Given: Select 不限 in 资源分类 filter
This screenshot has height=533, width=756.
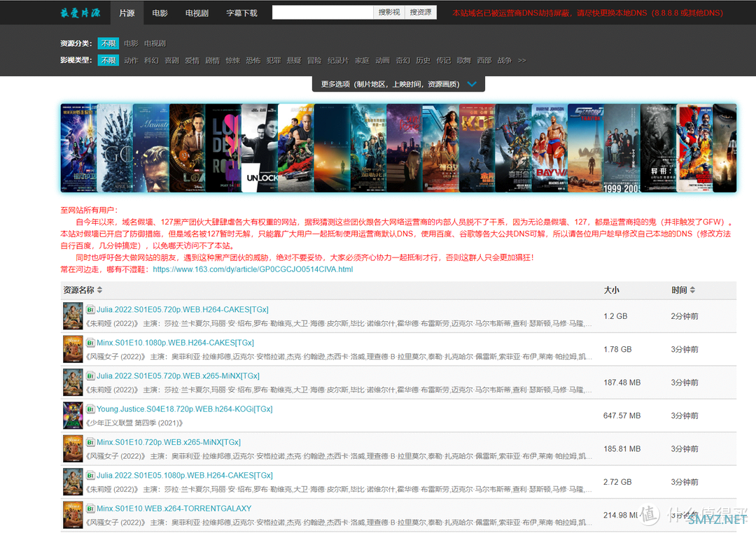Looking at the screenshot, I should 108,43.
